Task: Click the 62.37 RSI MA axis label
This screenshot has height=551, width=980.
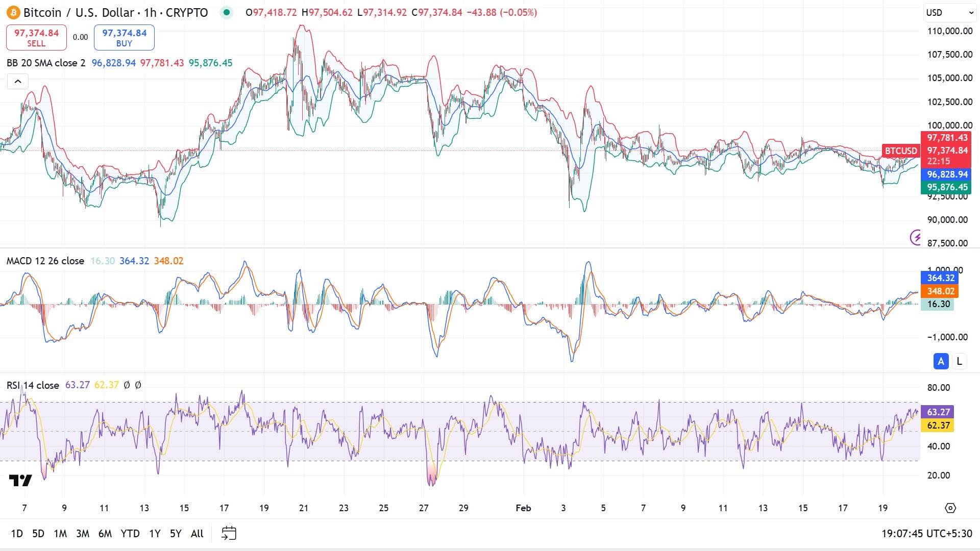Action: pos(938,425)
